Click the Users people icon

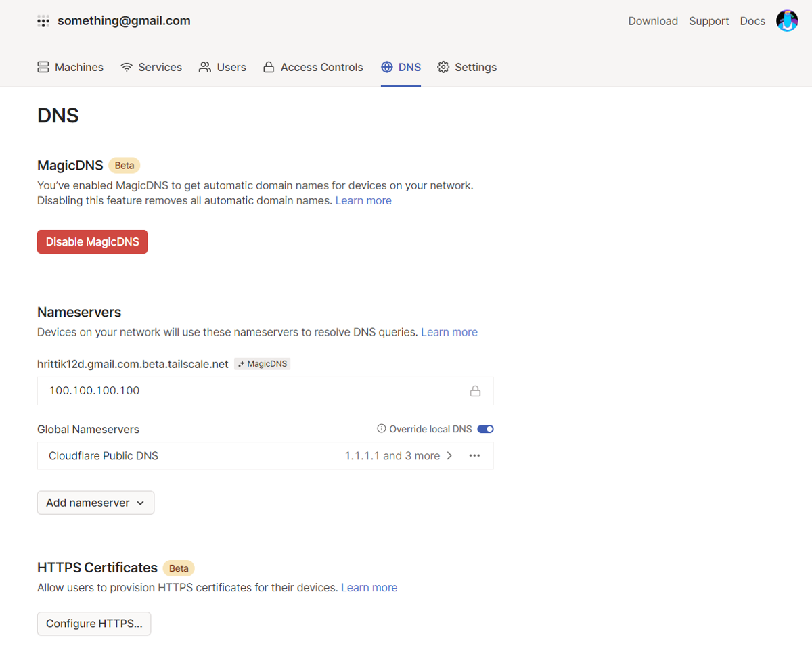click(x=204, y=67)
